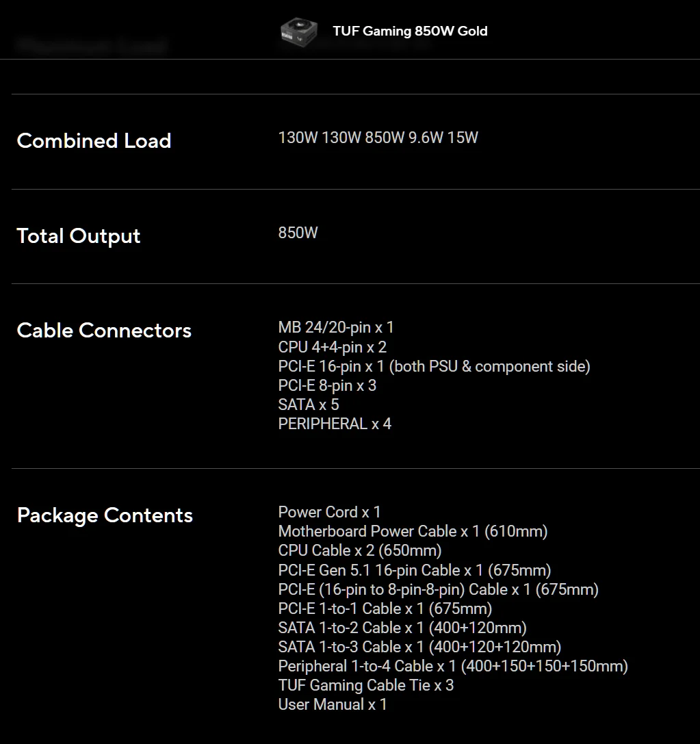This screenshot has width=700, height=744.
Task: Click the 850W total output value
Action: [298, 233]
